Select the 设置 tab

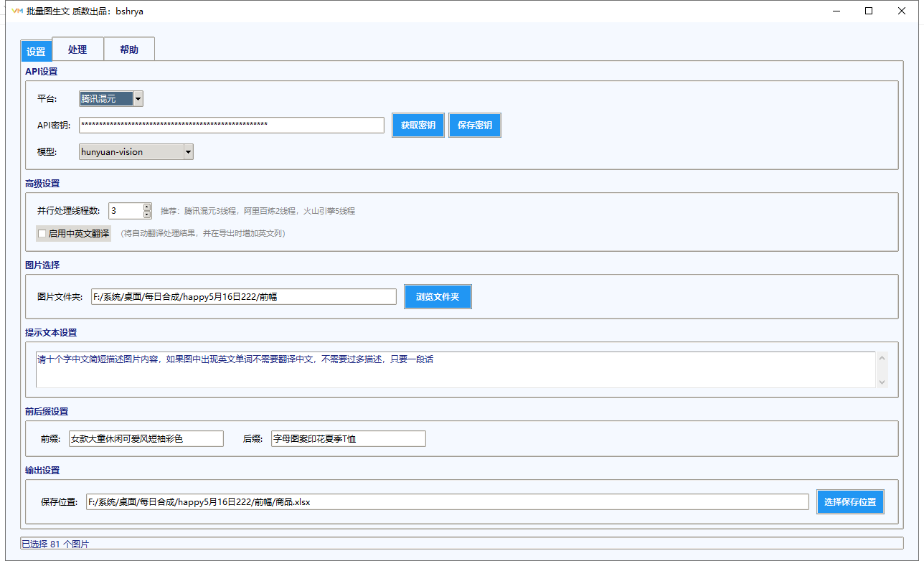click(36, 51)
